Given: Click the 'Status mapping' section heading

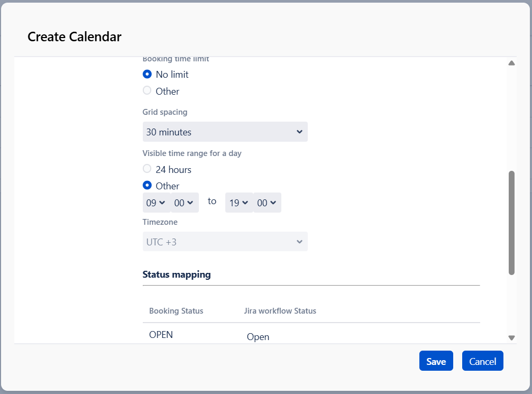Looking at the screenshot, I should click(177, 274).
